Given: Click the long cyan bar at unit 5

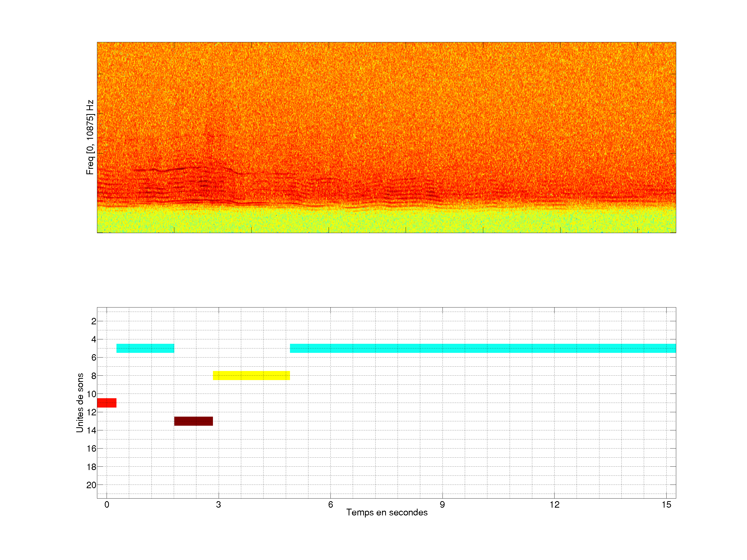Looking at the screenshot, I should [x=483, y=348].
